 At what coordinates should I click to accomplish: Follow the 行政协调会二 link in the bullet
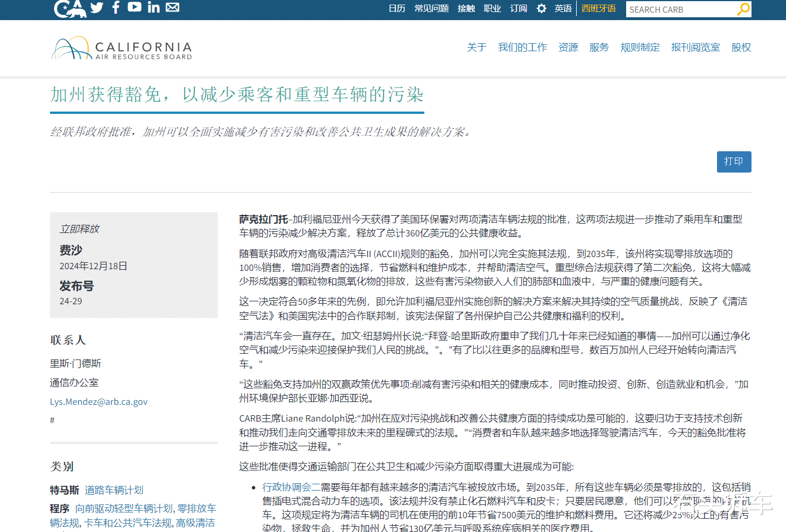292,487
